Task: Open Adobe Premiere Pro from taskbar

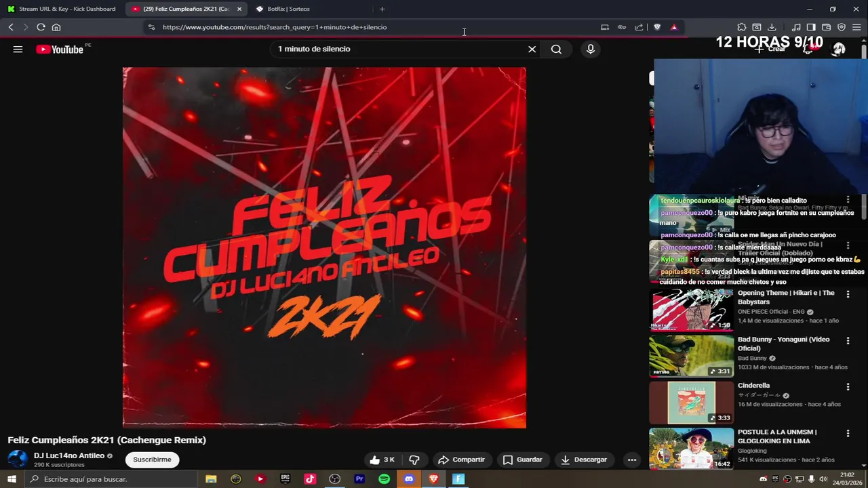Action: 359,479
